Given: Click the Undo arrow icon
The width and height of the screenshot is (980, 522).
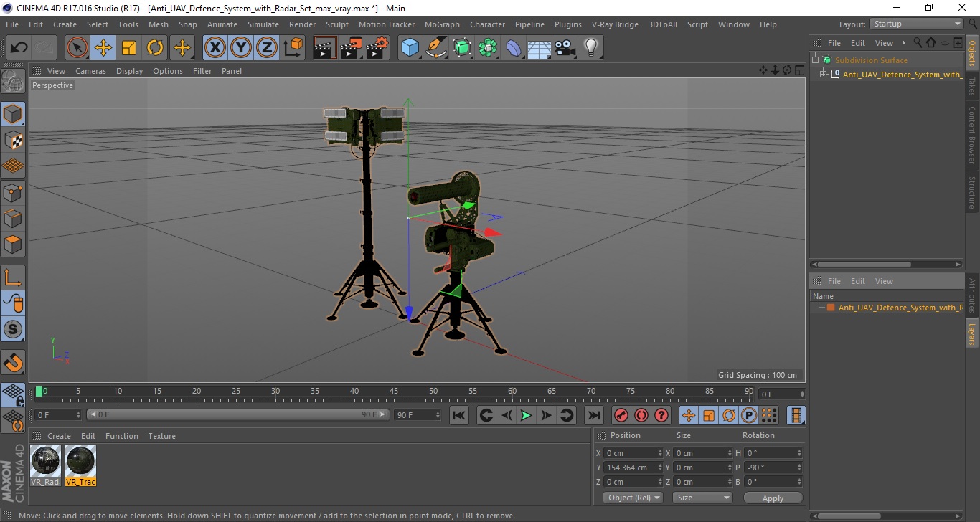Looking at the screenshot, I should click(x=19, y=48).
